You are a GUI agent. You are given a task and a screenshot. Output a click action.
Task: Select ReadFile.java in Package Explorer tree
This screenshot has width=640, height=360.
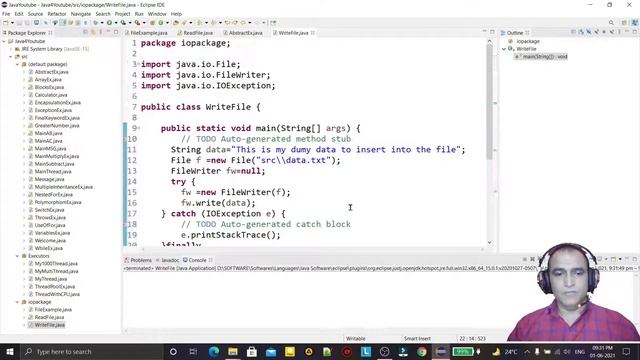point(49,317)
